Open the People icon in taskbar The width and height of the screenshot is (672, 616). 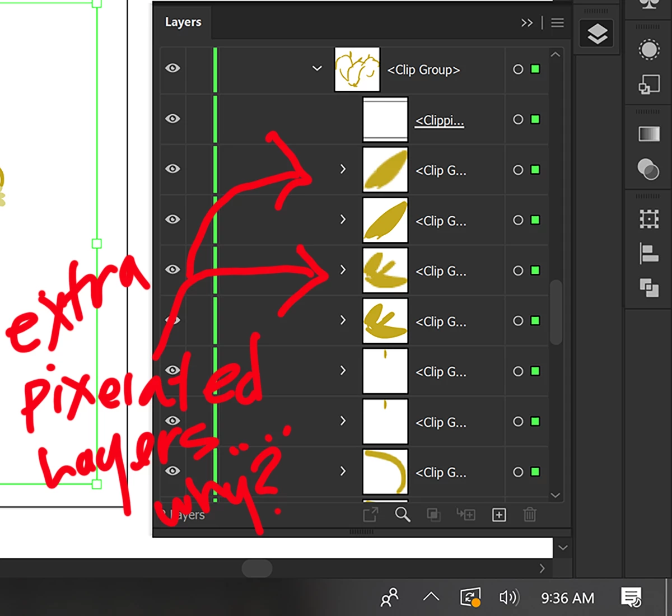coord(389,598)
